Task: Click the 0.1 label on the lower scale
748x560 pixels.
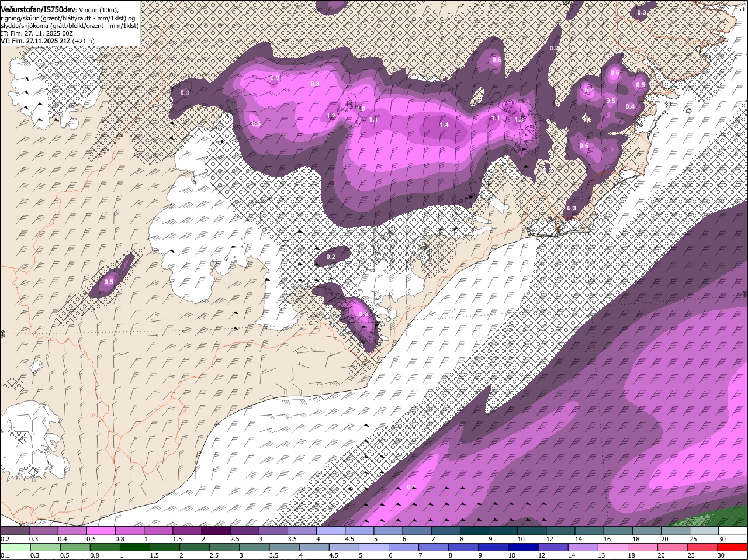Action: pos(5,555)
